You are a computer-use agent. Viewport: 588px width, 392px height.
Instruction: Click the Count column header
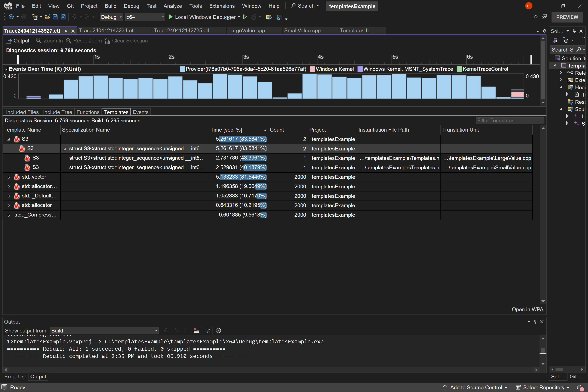point(288,130)
